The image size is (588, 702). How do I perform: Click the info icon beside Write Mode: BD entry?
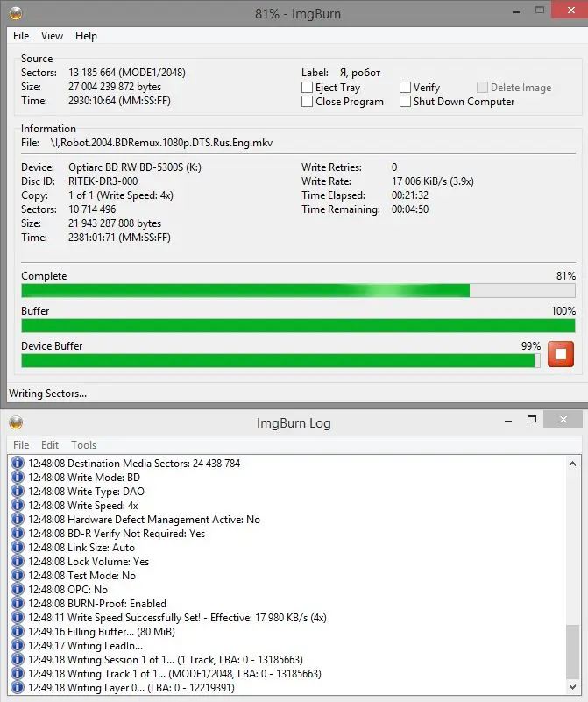click(x=17, y=478)
